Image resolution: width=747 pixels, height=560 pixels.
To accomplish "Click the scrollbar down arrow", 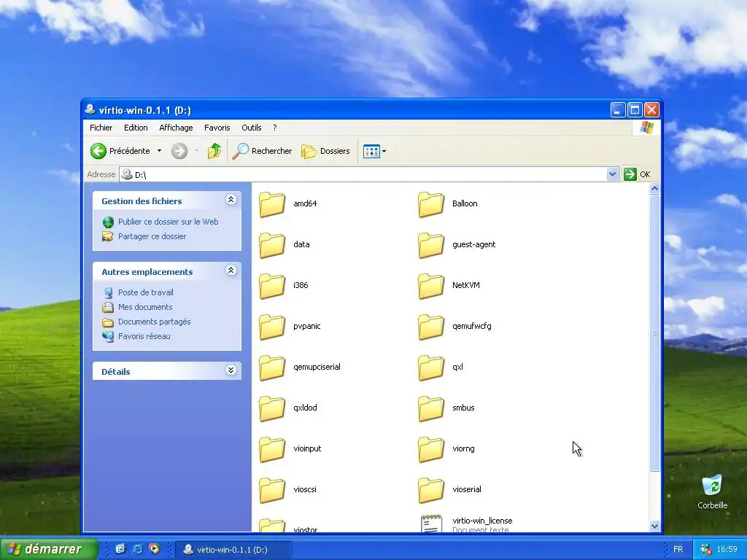I will (654, 526).
